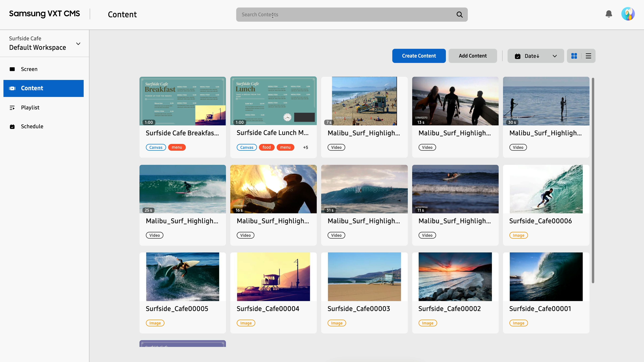
Task: Click the Create Content button
Action: 419,56
